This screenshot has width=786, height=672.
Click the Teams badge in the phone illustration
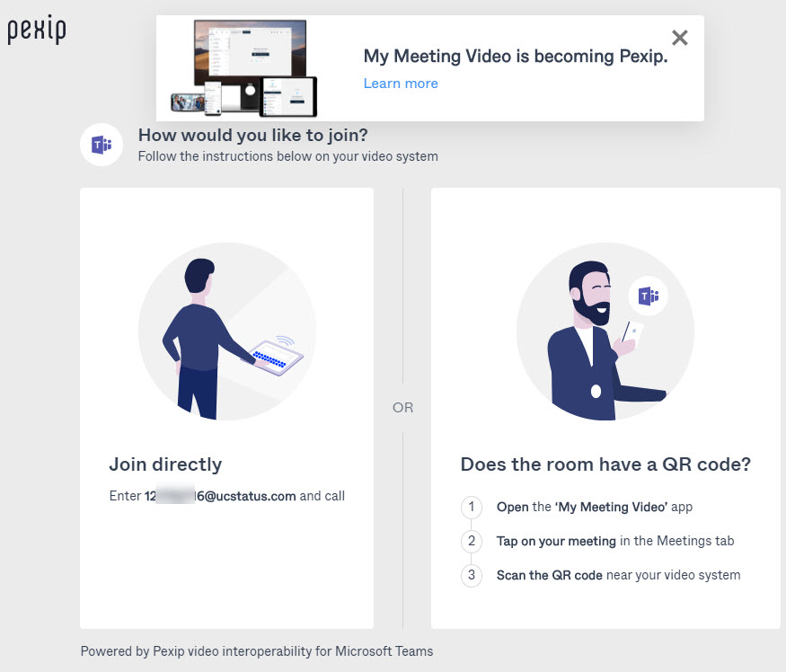(648, 296)
